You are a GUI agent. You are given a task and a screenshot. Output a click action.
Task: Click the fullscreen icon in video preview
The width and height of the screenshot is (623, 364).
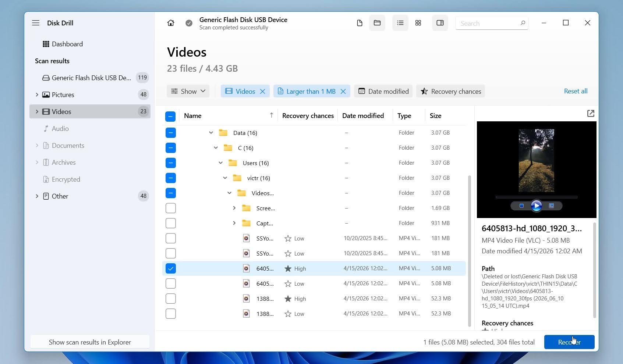tap(551, 206)
